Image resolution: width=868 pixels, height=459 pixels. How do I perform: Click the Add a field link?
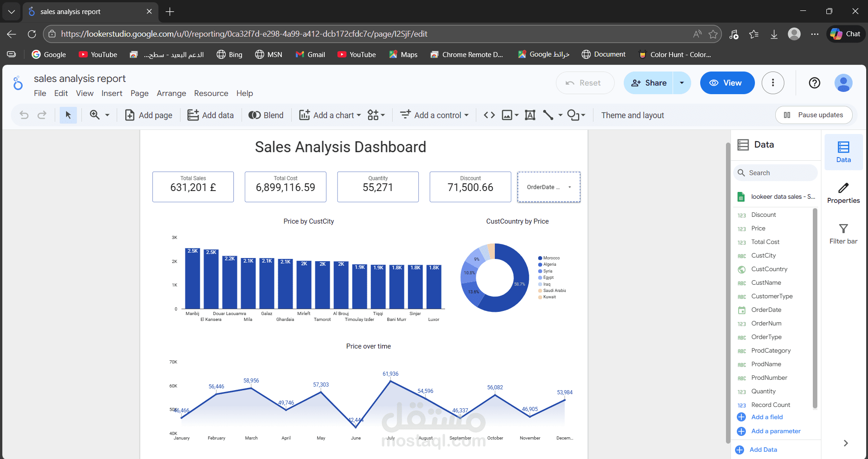pyautogui.click(x=766, y=417)
